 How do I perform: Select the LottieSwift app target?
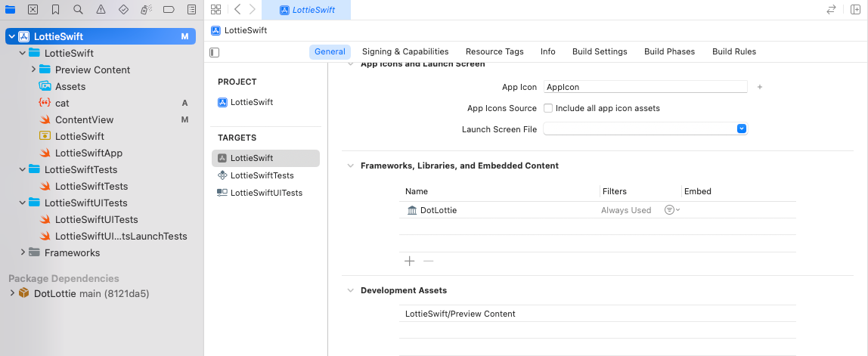(265, 158)
